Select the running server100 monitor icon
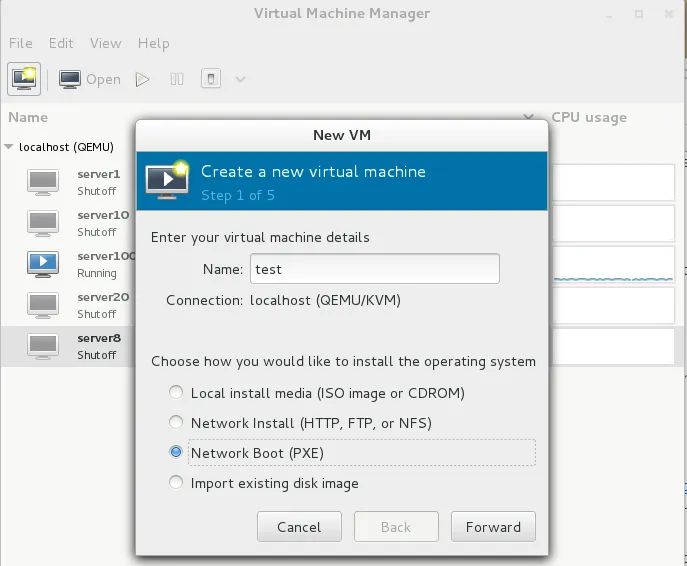The image size is (687, 566). [x=42, y=264]
